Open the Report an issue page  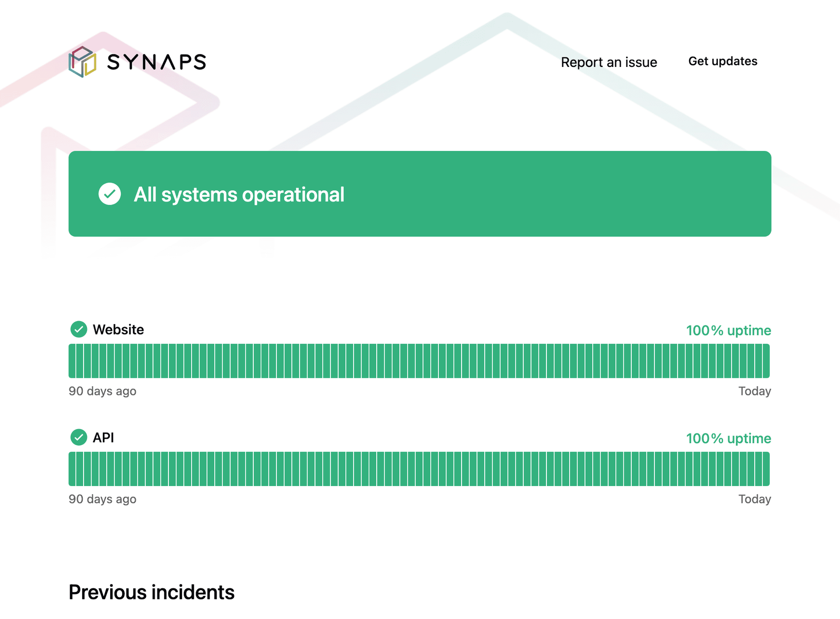coord(609,62)
